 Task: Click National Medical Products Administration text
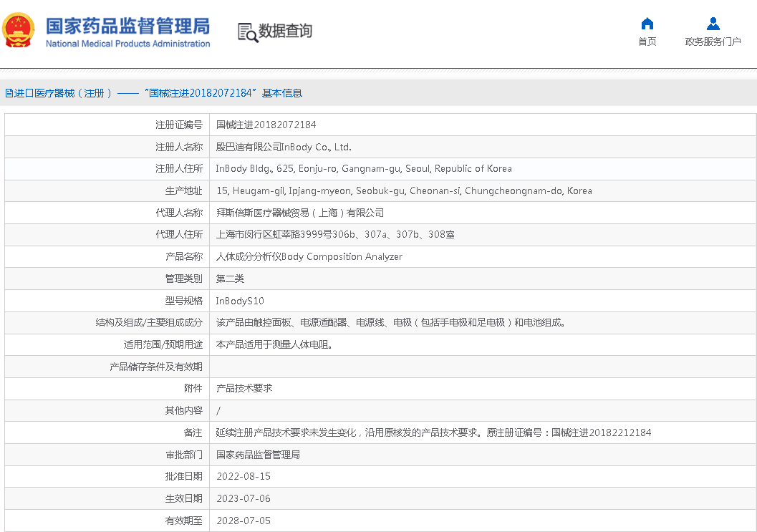(x=127, y=44)
